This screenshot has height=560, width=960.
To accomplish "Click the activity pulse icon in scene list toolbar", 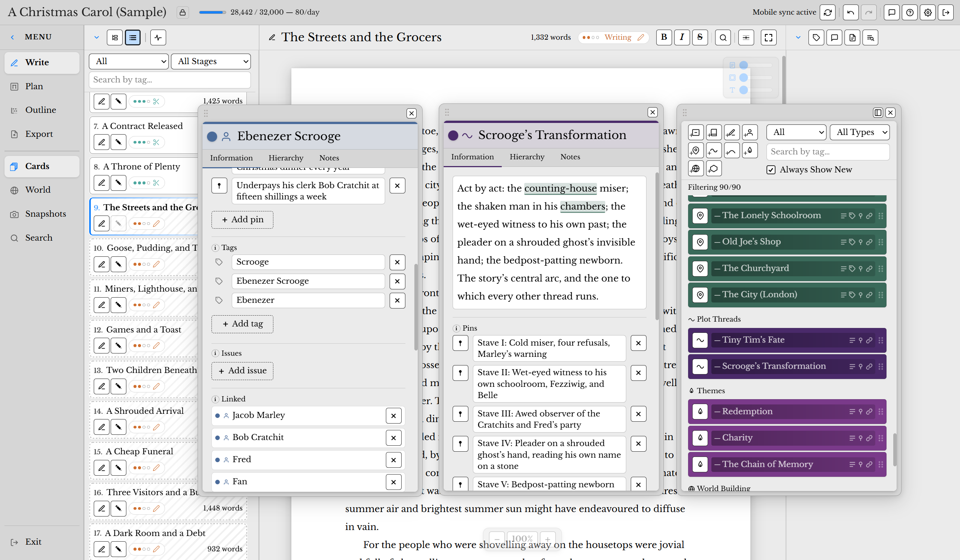I will [158, 37].
